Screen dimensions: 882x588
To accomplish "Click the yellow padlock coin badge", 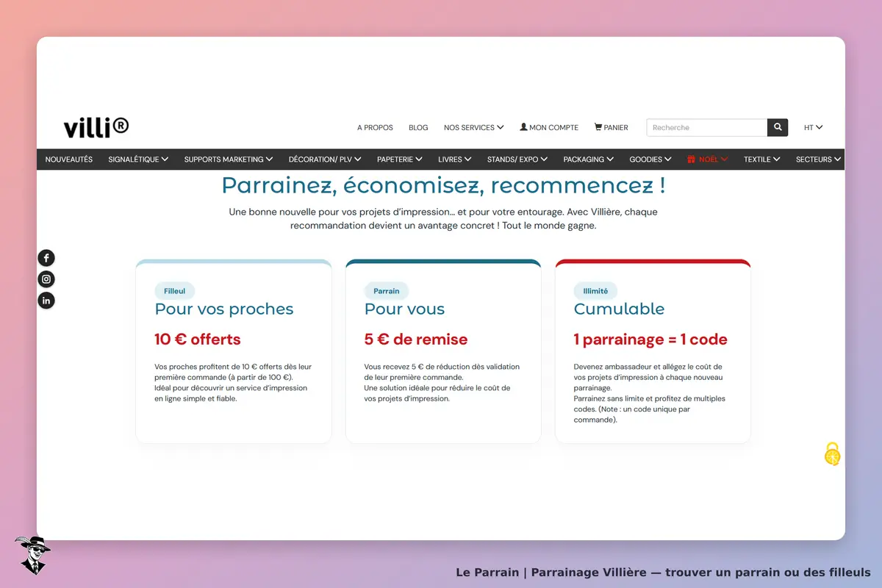I will tap(832, 454).
